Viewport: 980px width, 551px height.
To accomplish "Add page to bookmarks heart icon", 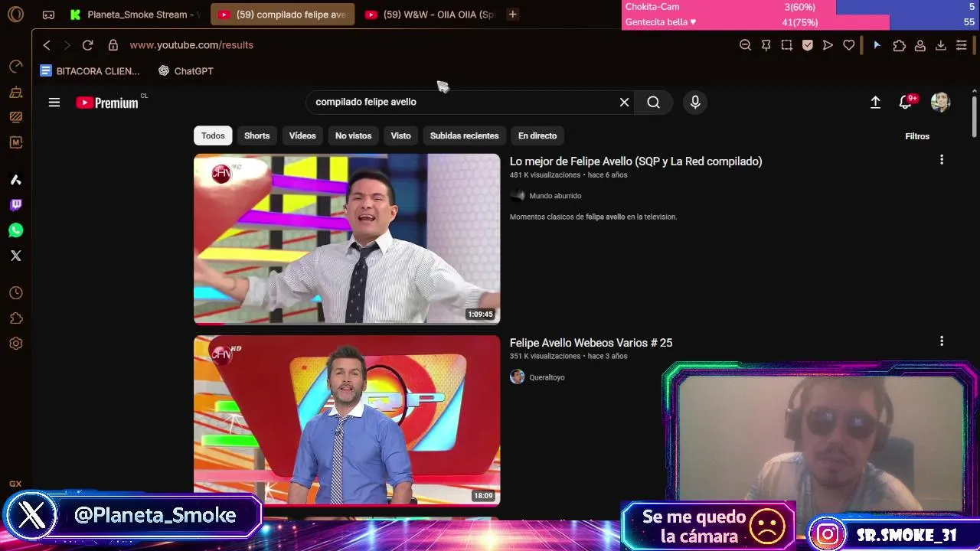I will pyautogui.click(x=848, y=45).
